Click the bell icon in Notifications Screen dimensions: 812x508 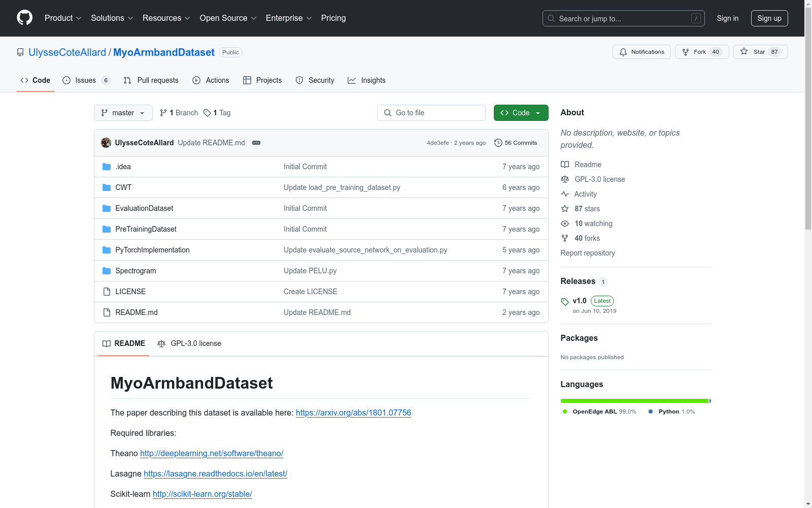[x=623, y=52]
